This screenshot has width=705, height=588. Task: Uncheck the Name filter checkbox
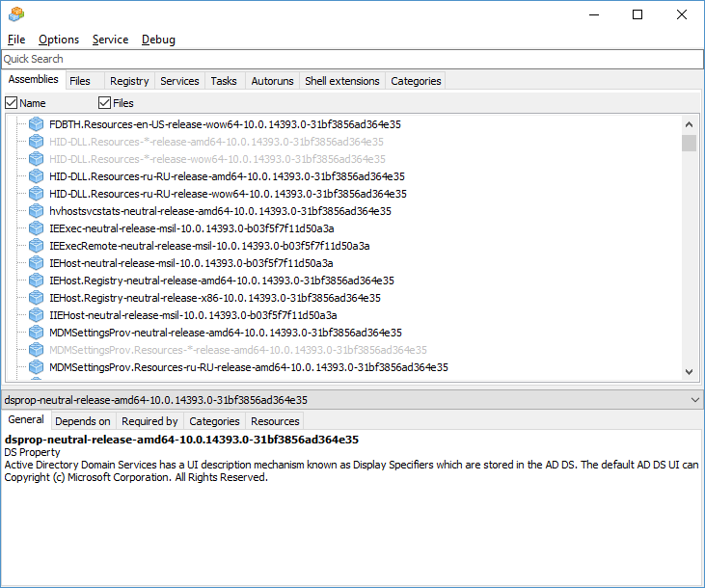coord(12,103)
